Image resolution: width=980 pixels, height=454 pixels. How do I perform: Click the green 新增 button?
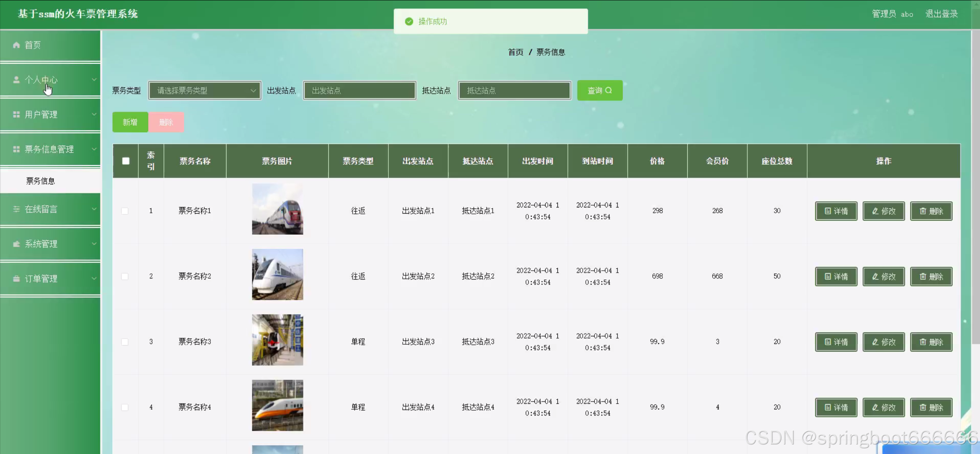(x=130, y=122)
